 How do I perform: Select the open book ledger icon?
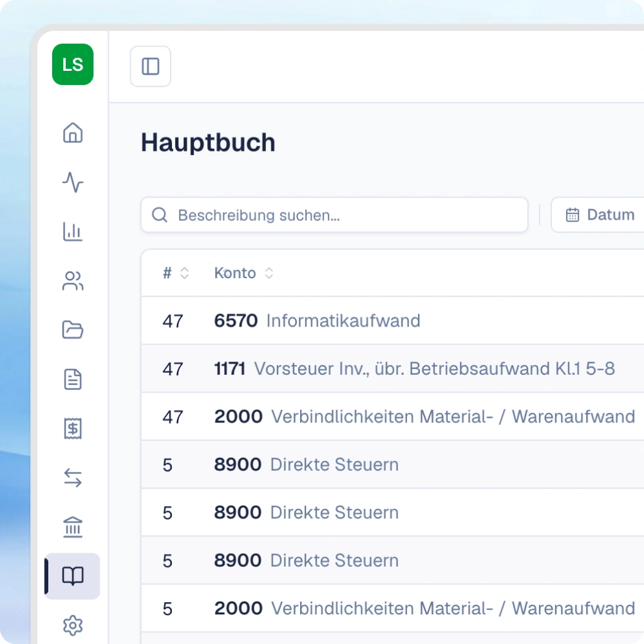[73, 576]
